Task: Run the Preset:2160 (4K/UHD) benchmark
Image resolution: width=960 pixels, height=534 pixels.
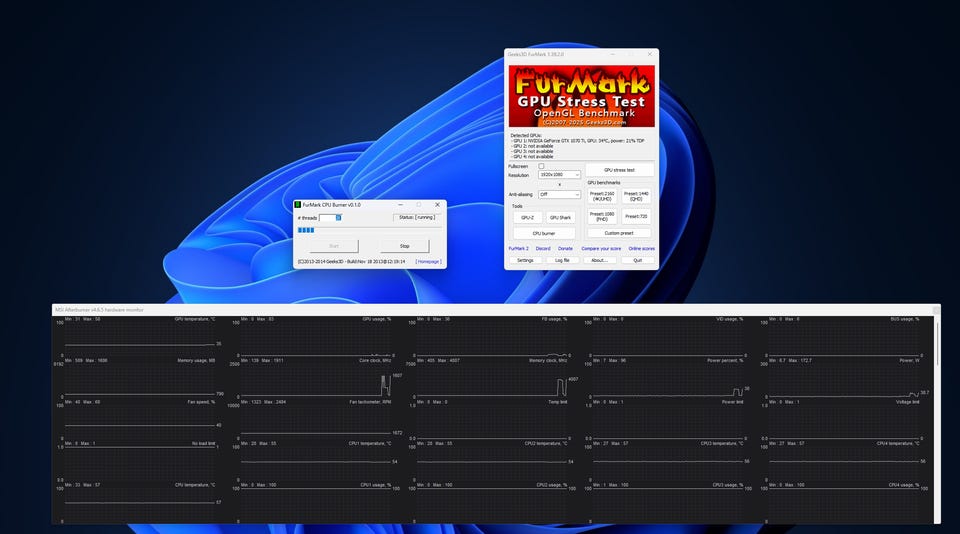Action: coord(602,196)
